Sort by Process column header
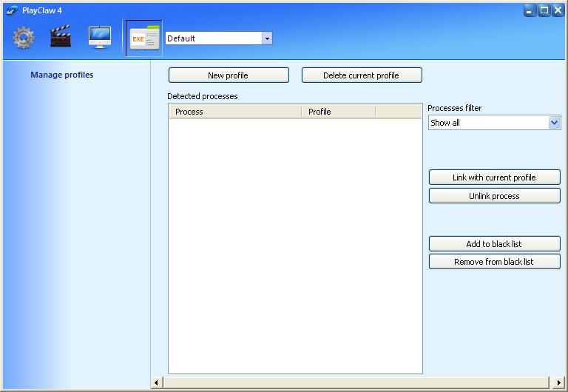The image size is (568, 392). (x=235, y=112)
